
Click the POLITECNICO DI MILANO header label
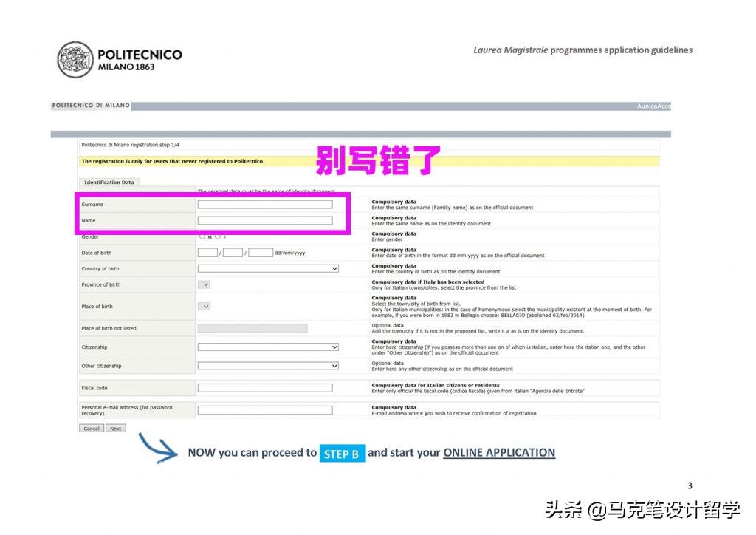point(89,105)
